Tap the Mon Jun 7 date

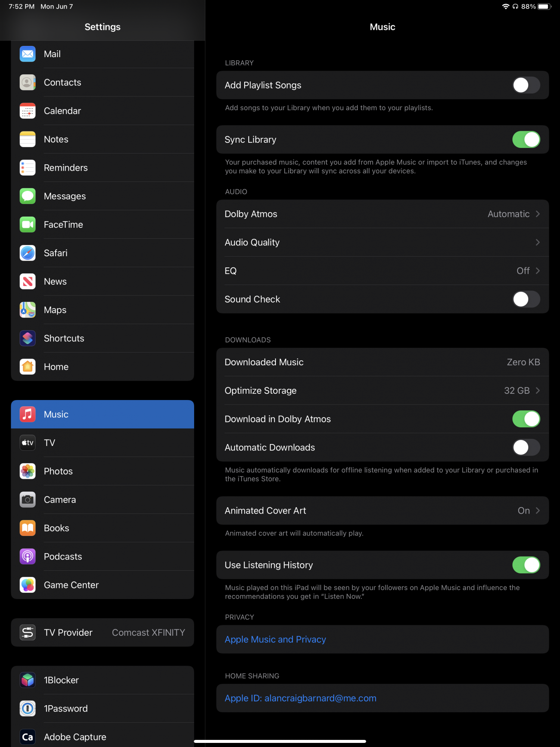(57, 6)
